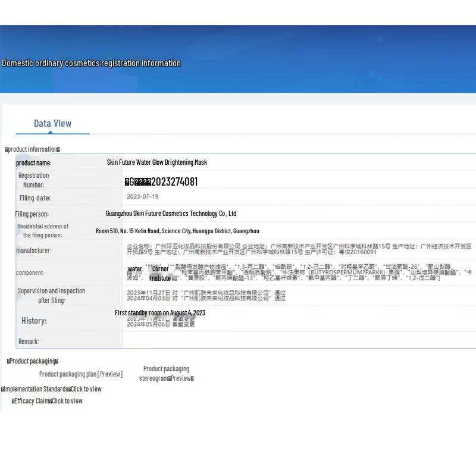Open the Data View tab

tap(52, 124)
